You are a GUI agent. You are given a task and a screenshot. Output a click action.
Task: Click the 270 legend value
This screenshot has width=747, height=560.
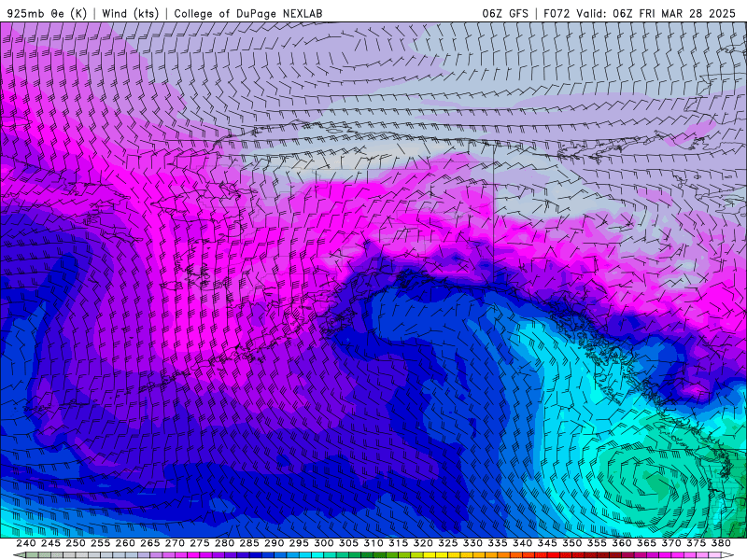tap(175, 543)
